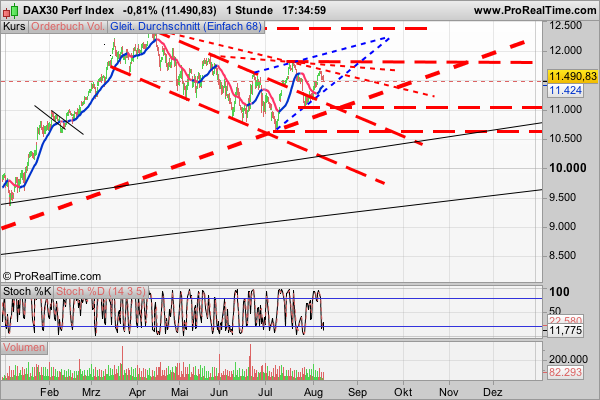Click the Jul label on time axis

click(x=265, y=392)
